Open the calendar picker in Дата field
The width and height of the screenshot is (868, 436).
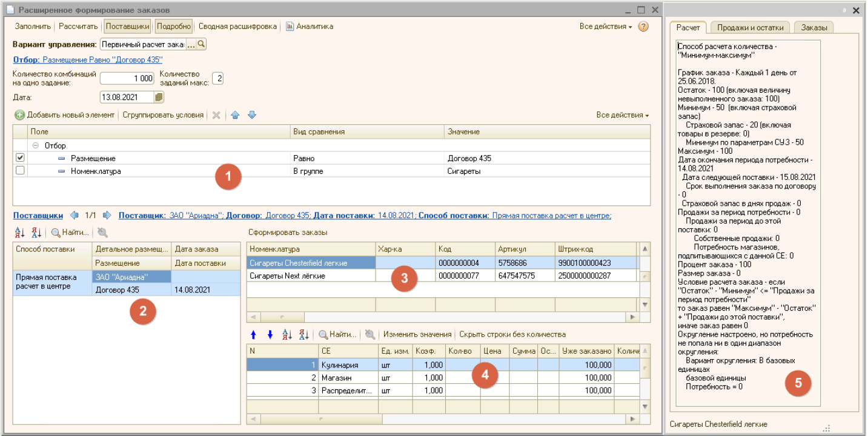click(x=159, y=97)
